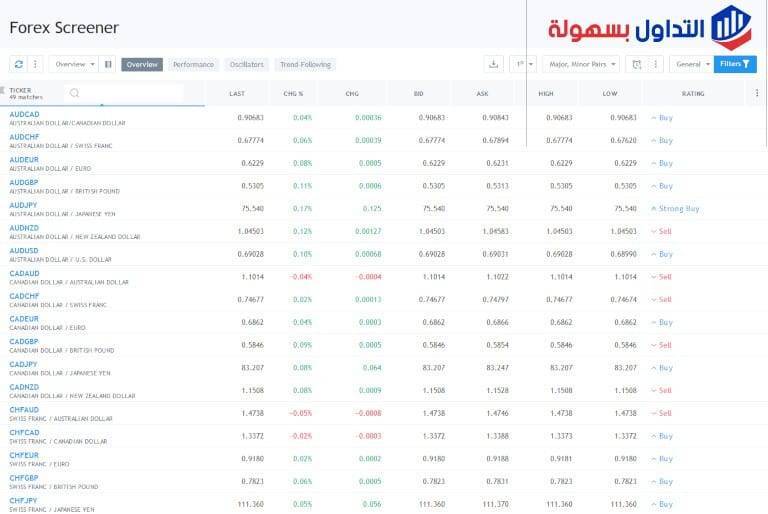Open the CADCHF ticker link

point(24,296)
